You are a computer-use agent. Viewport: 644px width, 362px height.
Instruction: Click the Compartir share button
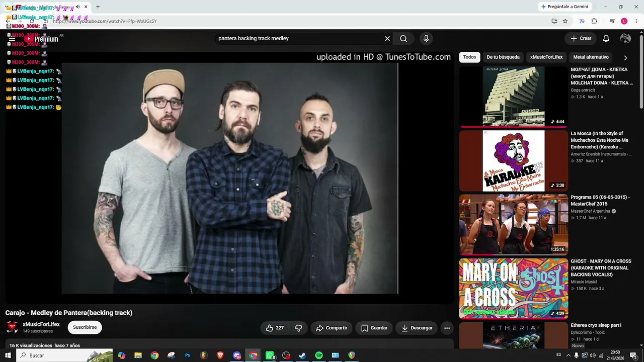(x=332, y=328)
